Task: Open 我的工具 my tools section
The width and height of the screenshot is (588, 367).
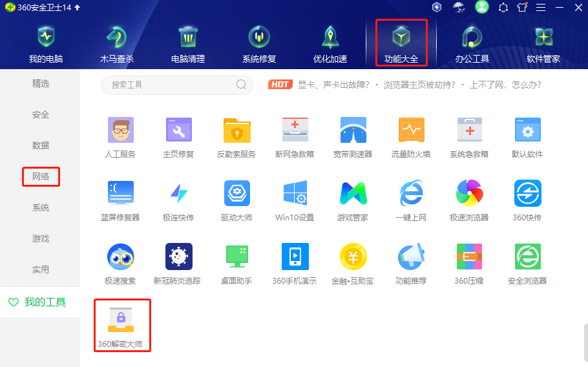Action: [40, 302]
